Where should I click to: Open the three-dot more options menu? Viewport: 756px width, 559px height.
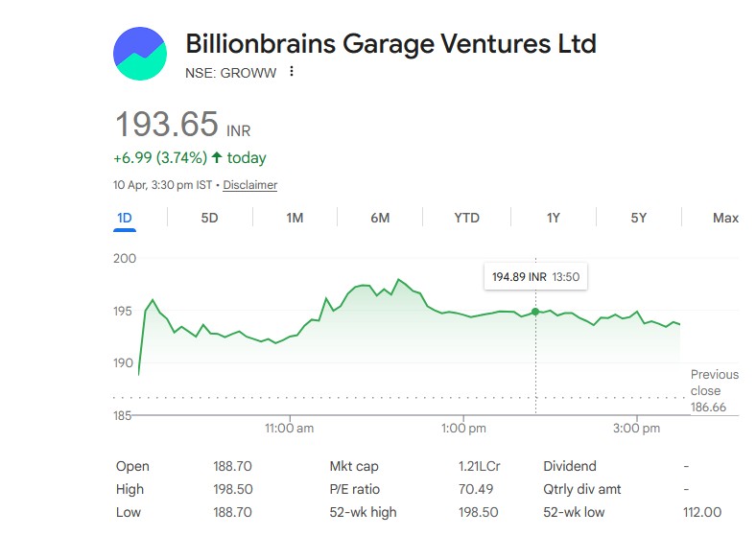[x=292, y=72]
